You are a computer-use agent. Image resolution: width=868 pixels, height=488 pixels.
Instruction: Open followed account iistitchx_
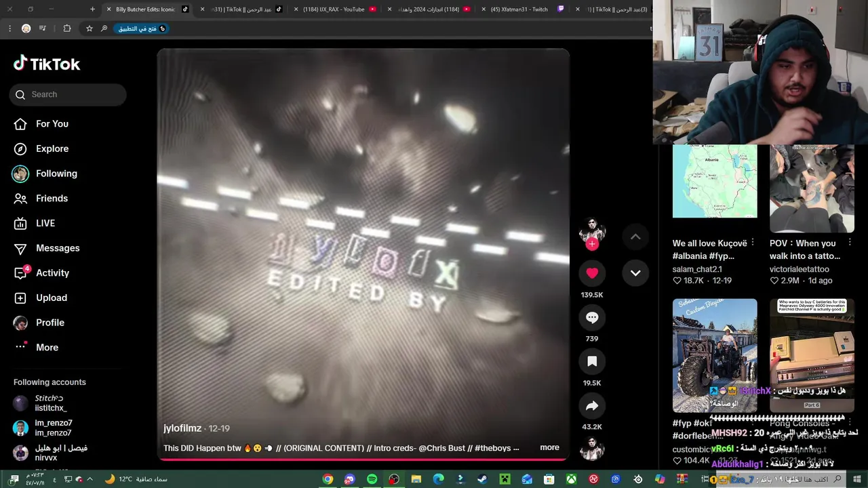coord(51,403)
